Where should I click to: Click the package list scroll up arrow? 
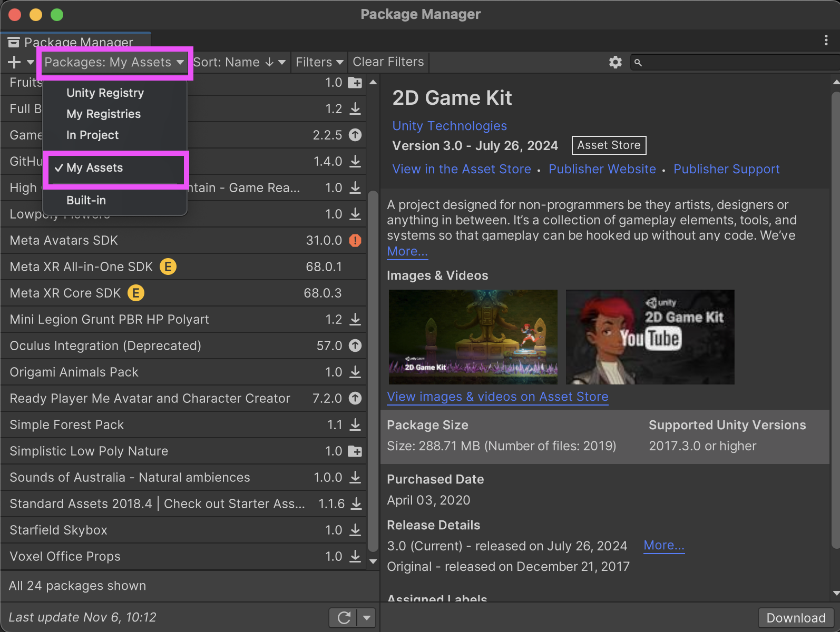point(373,82)
